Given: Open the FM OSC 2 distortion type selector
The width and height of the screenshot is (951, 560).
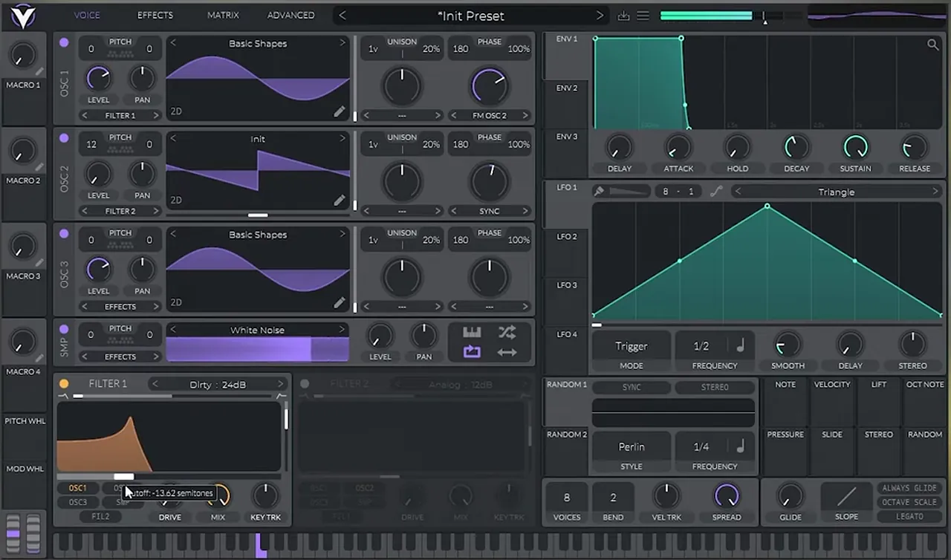Looking at the screenshot, I should 490,116.
